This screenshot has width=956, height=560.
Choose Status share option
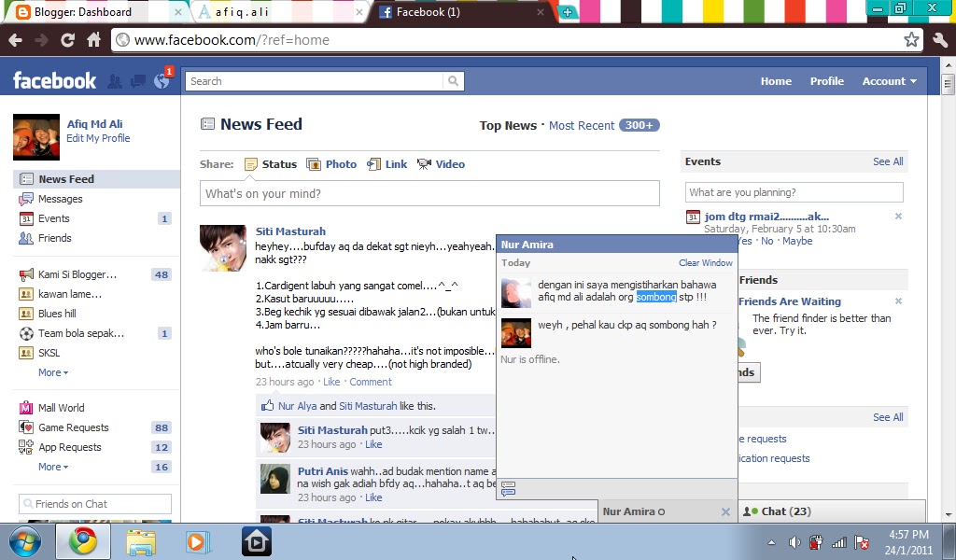[271, 164]
